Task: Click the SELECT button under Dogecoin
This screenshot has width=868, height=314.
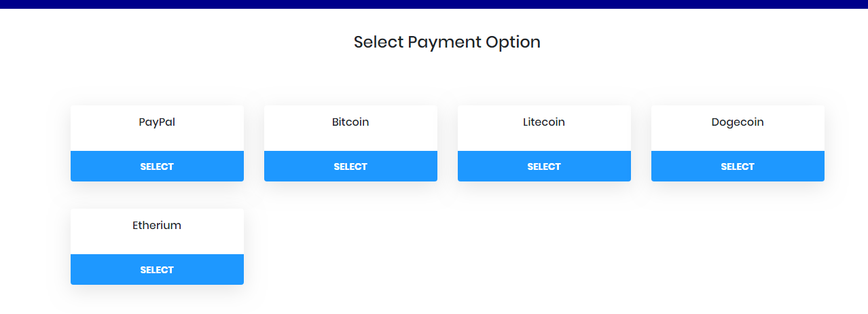Action: tap(738, 167)
